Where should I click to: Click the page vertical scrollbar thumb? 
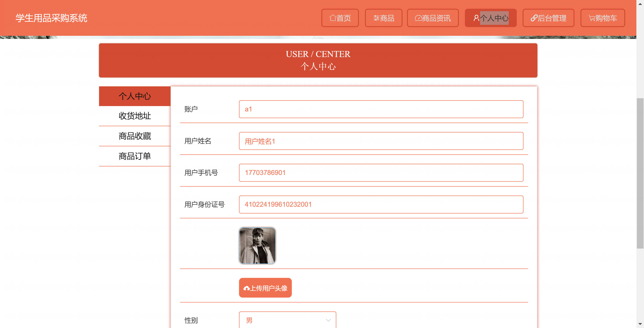(x=640, y=173)
